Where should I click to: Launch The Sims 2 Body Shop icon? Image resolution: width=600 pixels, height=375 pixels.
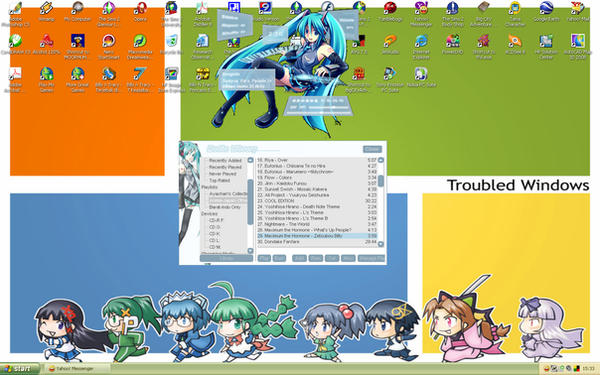pos(453,14)
